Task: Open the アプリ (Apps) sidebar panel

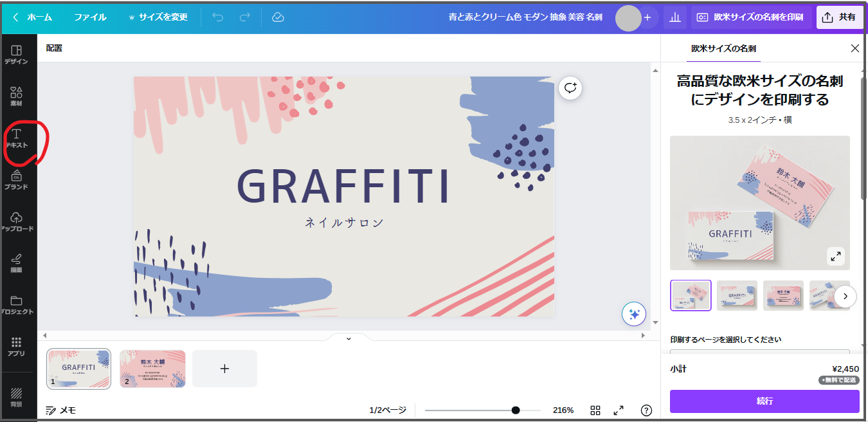Action: coord(17,346)
